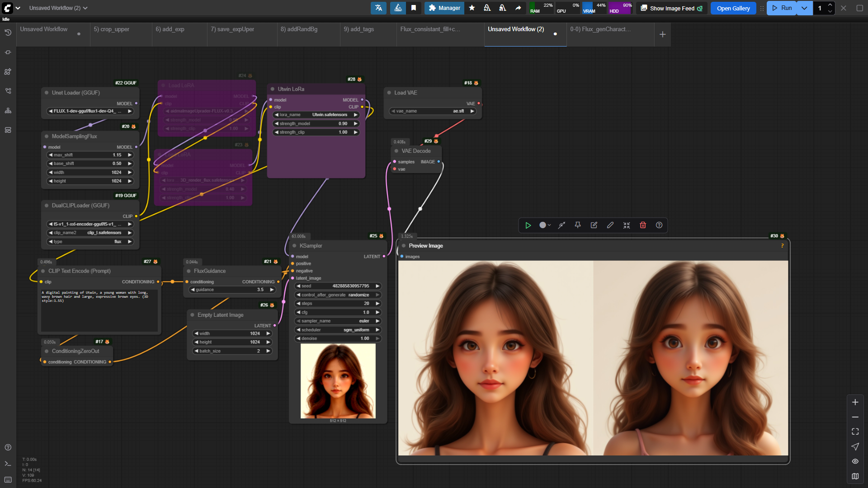
Task: Fit view using the canvas fit icon
Action: click(855, 432)
